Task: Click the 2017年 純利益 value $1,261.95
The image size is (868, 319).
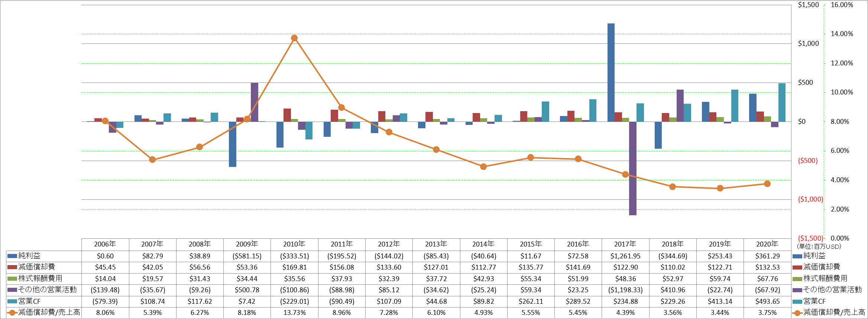Action: pos(625,256)
